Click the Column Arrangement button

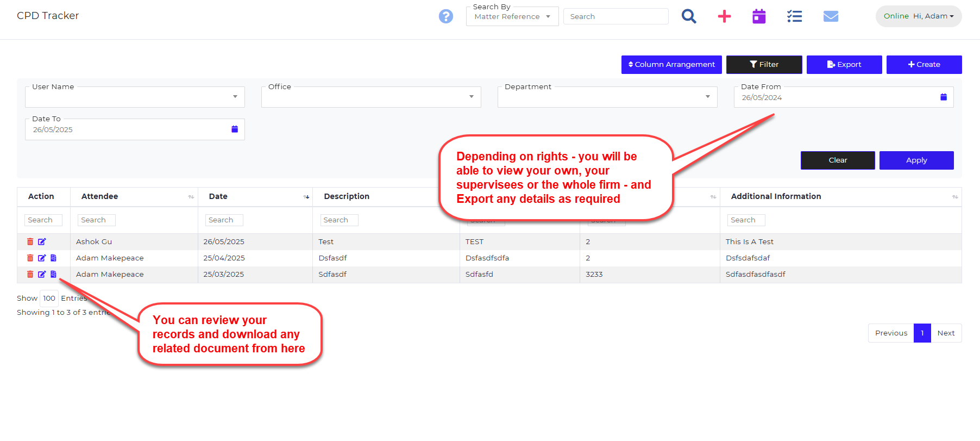pyautogui.click(x=671, y=65)
